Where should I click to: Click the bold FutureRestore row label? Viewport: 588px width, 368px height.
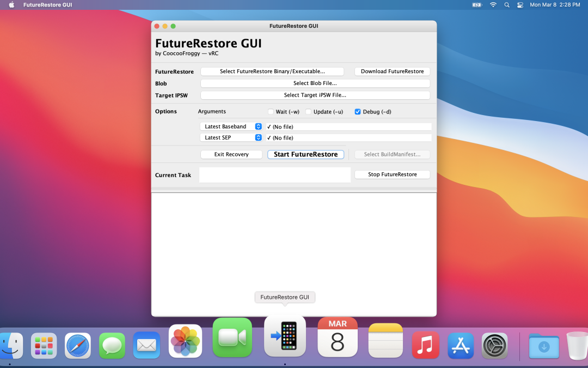pyautogui.click(x=174, y=72)
